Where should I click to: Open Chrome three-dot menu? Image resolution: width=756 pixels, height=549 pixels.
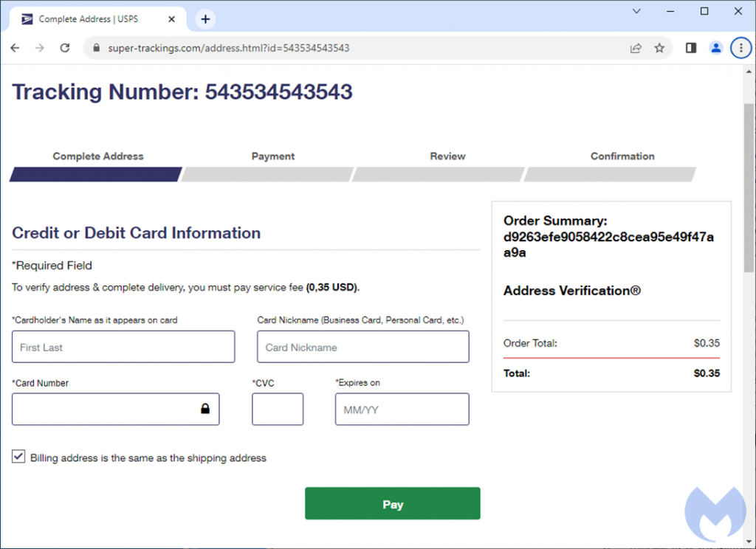[740, 48]
